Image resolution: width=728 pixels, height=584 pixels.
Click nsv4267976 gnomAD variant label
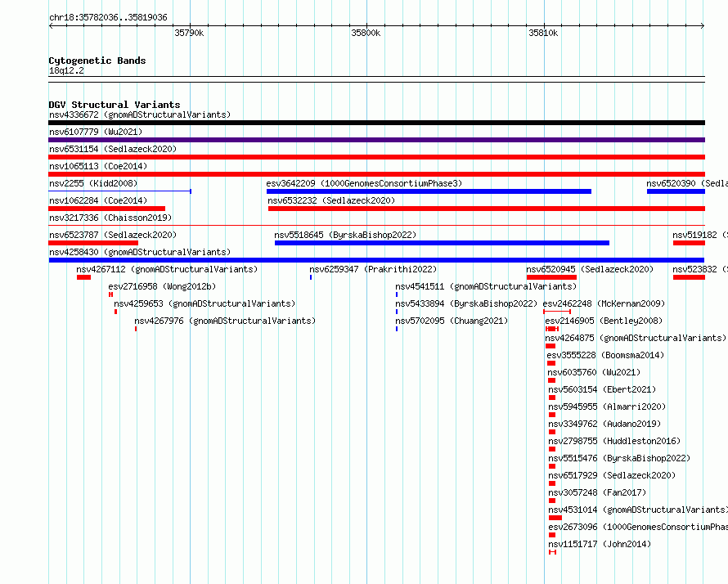click(x=225, y=321)
